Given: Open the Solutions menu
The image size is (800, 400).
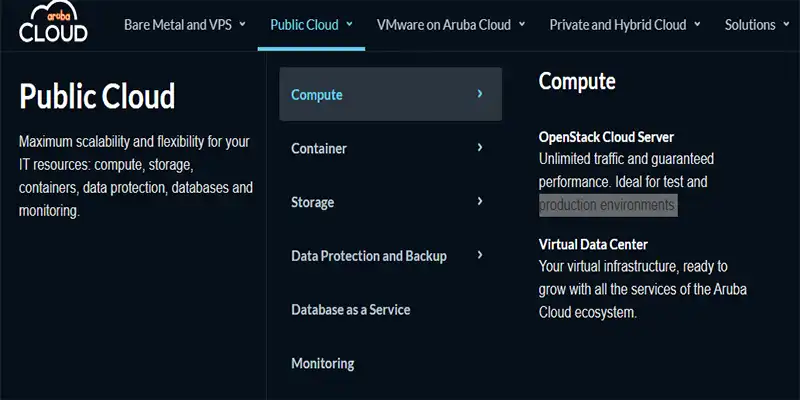Looking at the screenshot, I should [757, 25].
